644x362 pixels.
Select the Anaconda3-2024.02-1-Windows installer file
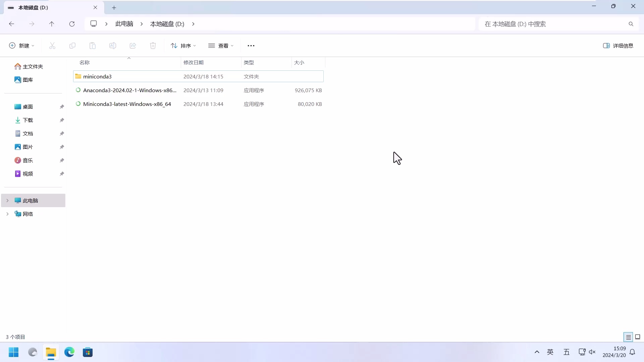click(198, 90)
